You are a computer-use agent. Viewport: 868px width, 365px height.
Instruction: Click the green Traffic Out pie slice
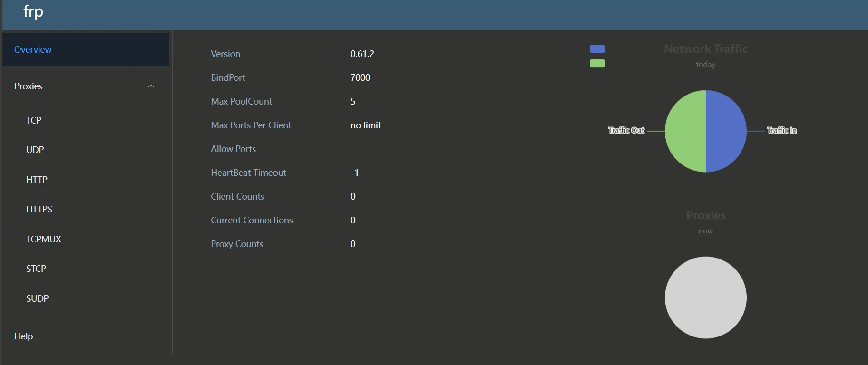685,131
